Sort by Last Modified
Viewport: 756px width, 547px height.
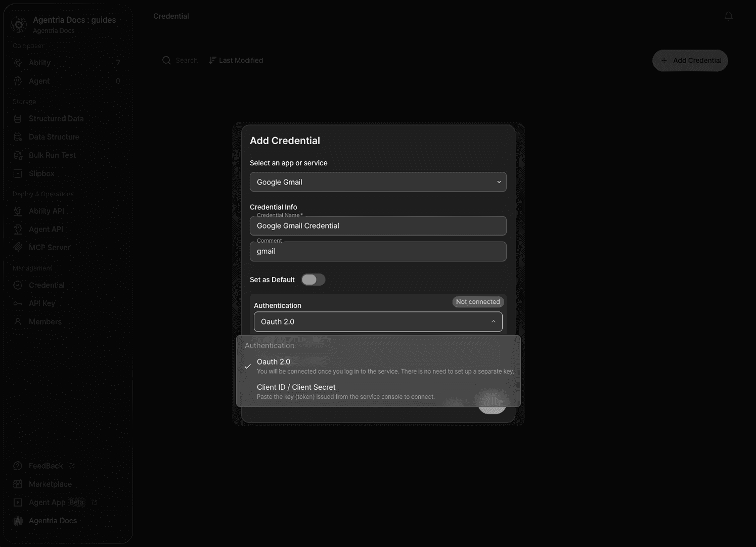pyautogui.click(x=236, y=60)
